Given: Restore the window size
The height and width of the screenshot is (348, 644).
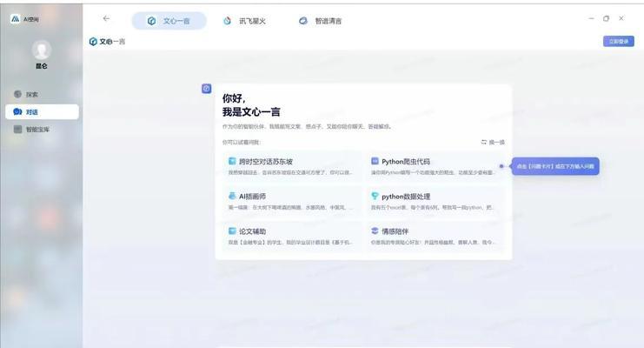Looking at the screenshot, I should coord(607,18).
